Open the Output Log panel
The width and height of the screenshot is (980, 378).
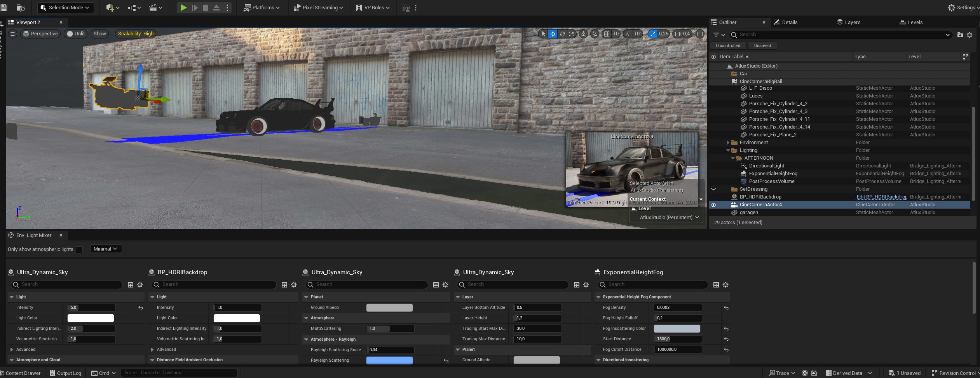65,373
